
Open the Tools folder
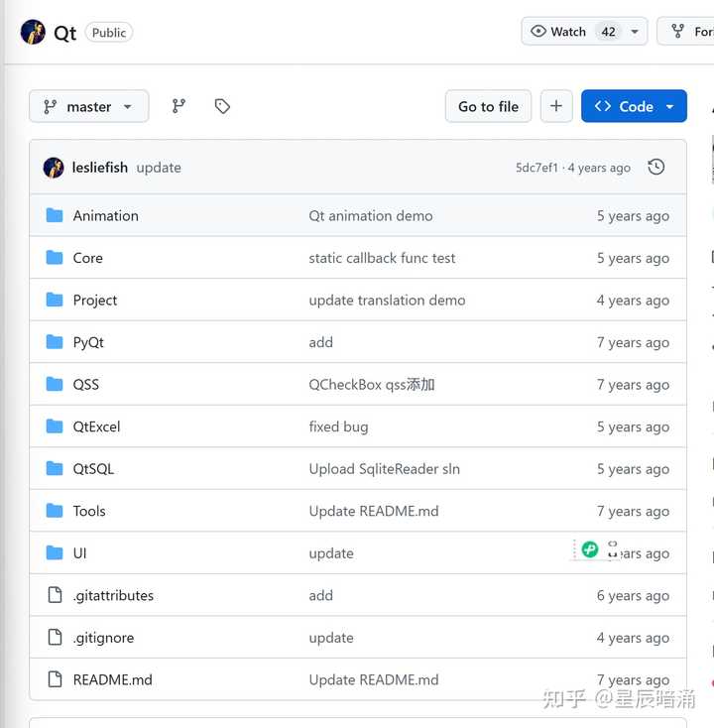coord(89,511)
